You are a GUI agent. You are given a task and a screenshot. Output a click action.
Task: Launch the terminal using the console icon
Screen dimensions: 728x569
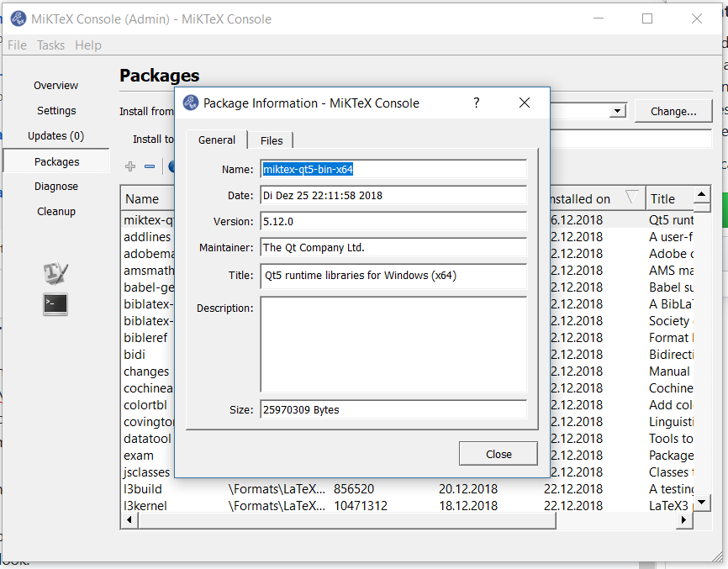pyautogui.click(x=54, y=304)
